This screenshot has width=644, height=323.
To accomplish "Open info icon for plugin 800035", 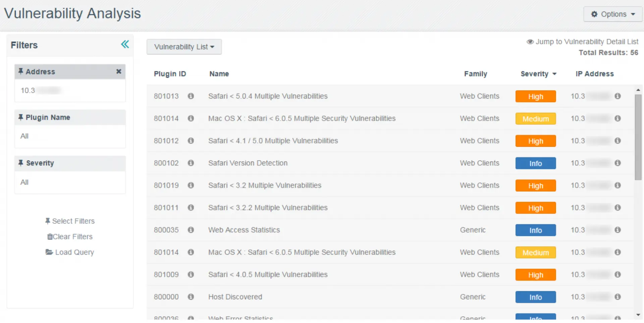I will (x=191, y=230).
